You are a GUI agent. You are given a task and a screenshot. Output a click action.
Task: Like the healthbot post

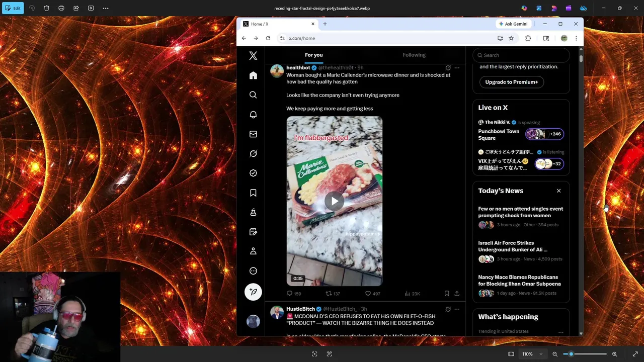[x=372, y=294]
